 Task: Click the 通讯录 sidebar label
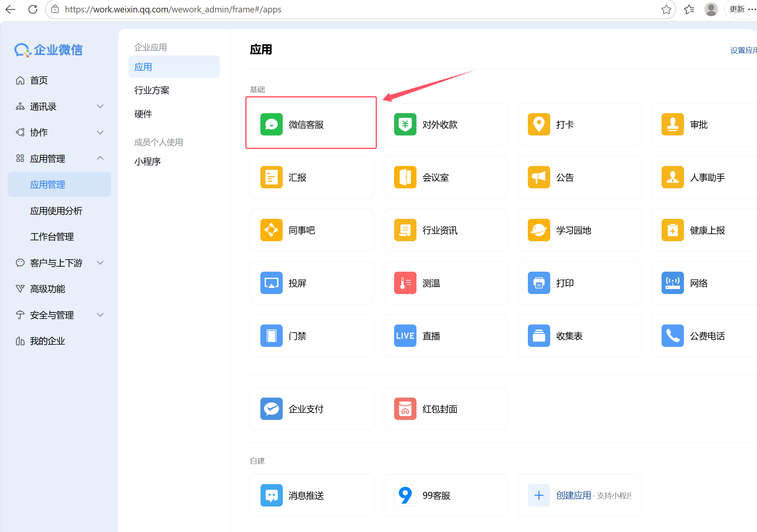point(43,106)
